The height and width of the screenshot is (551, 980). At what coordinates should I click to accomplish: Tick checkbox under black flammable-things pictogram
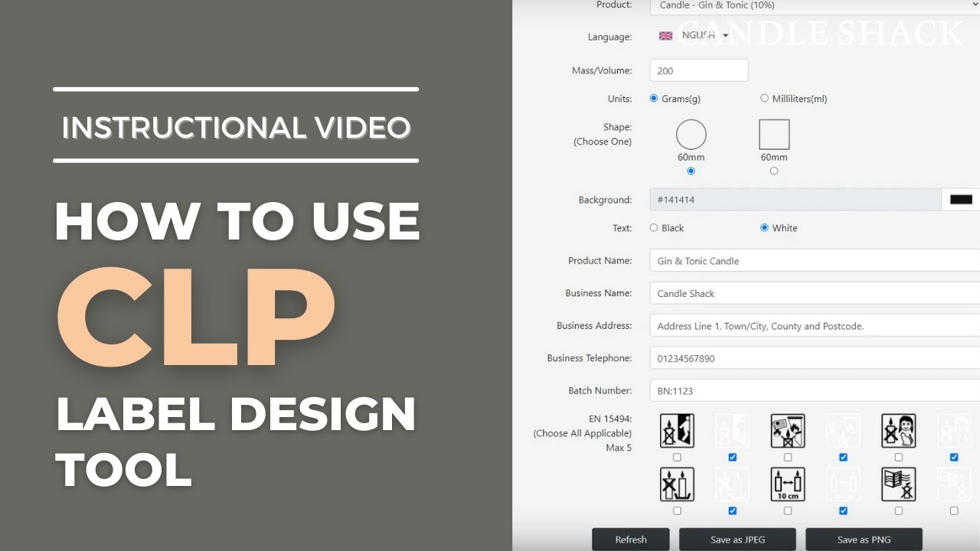pyautogui.click(x=788, y=458)
